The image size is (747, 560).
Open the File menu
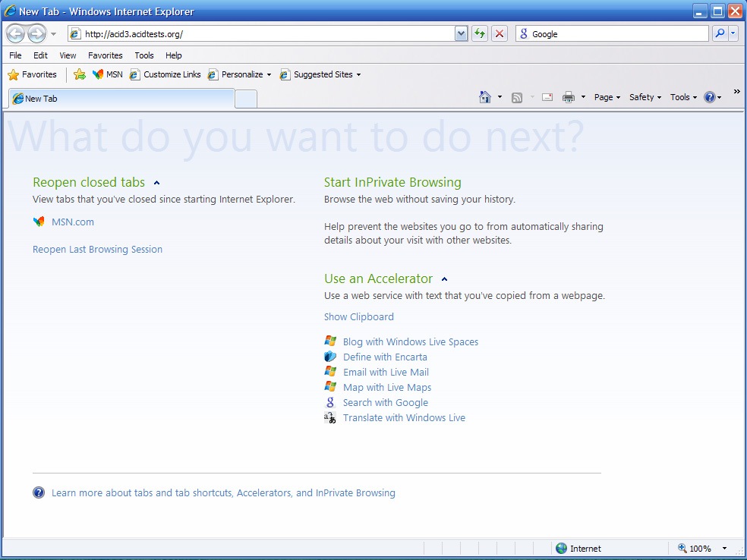tap(15, 55)
